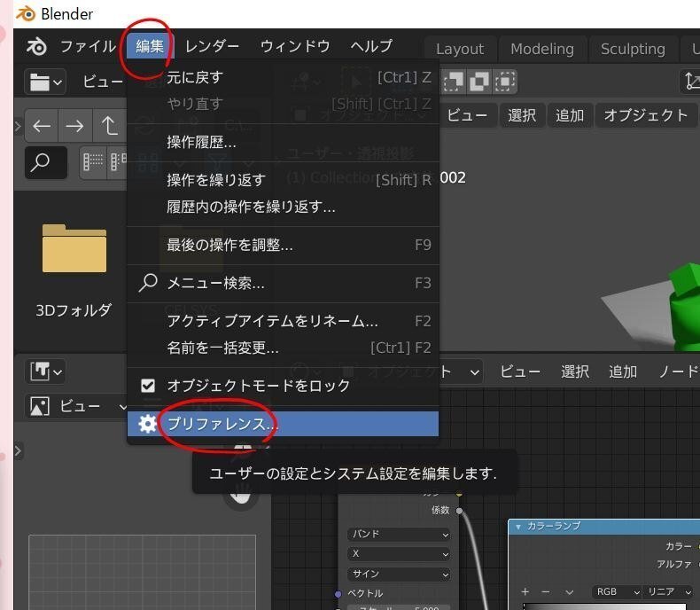Open the レンダー menu
Viewport: 700px width, 610px height.
212,46
